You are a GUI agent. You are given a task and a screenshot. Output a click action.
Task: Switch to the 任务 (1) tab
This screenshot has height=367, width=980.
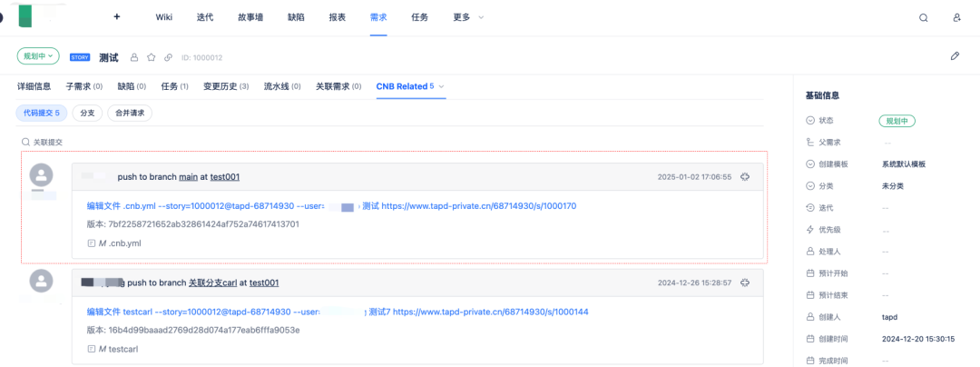click(x=175, y=86)
